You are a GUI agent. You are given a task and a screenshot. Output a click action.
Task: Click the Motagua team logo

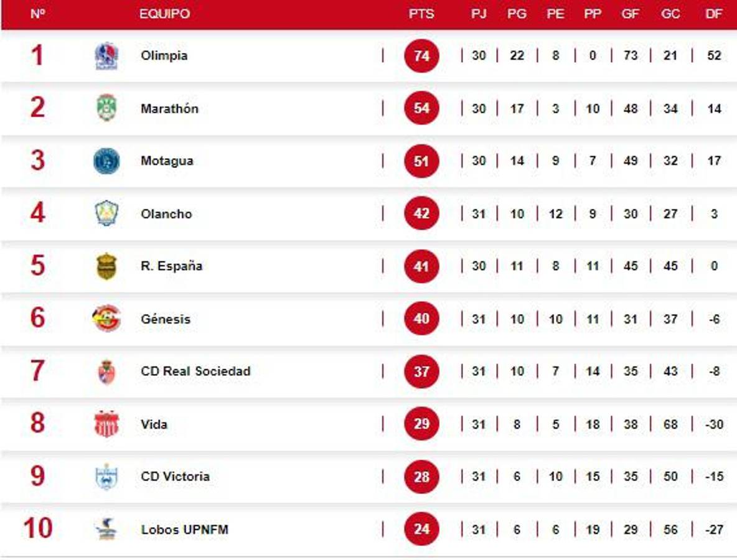click(106, 161)
